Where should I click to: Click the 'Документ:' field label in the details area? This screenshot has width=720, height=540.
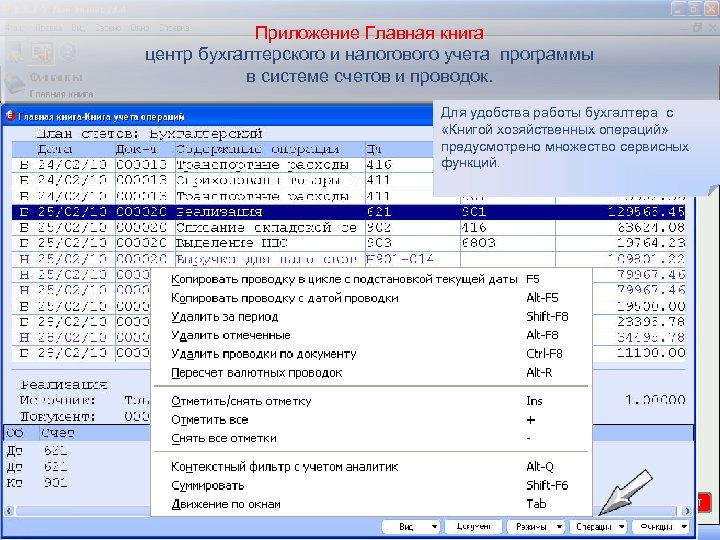point(58,416)
